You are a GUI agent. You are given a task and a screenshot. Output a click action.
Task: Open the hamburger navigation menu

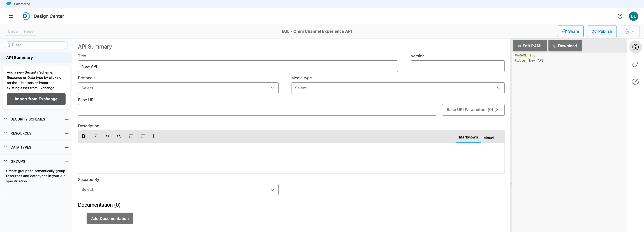click(11, 16)
